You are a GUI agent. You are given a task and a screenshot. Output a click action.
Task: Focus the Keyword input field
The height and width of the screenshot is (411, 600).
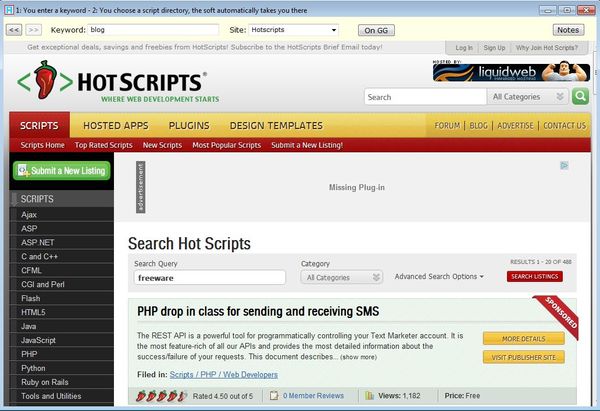(x=153, y=30)
